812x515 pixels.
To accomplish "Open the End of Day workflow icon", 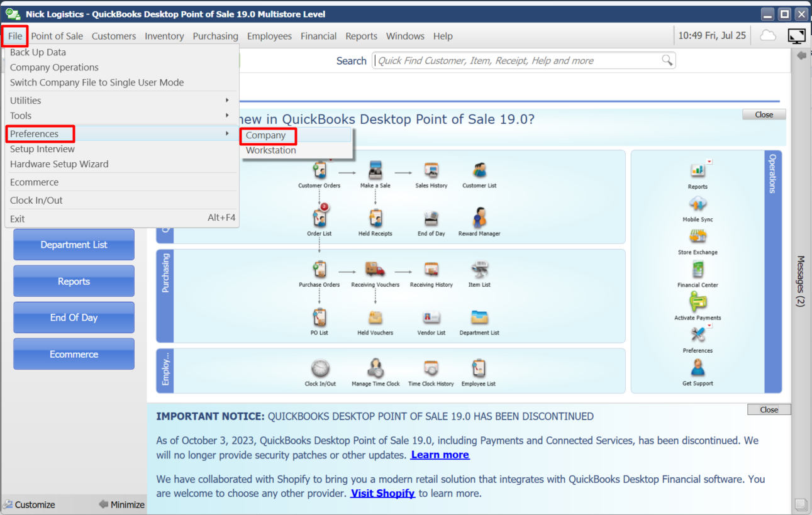I will point(431,218).
